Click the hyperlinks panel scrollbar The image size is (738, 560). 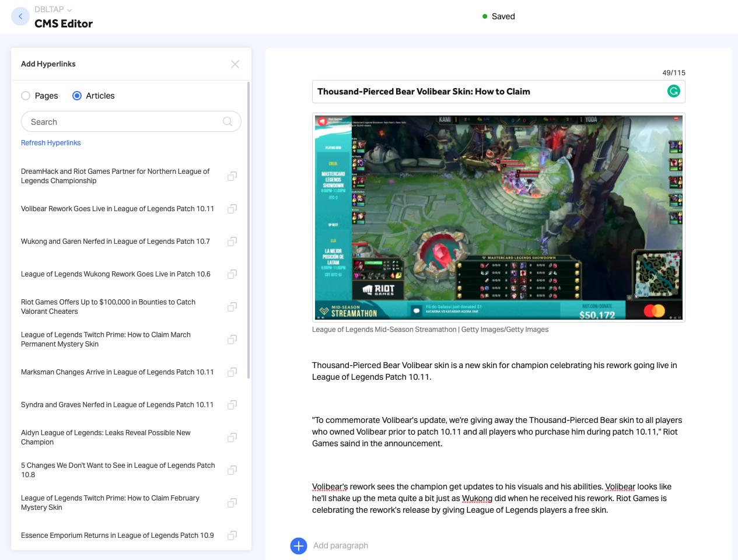point(249,230)
